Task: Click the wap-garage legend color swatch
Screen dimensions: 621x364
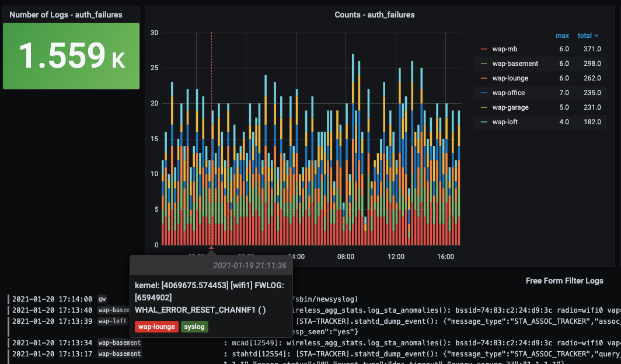Action: [x=484, y=107]
